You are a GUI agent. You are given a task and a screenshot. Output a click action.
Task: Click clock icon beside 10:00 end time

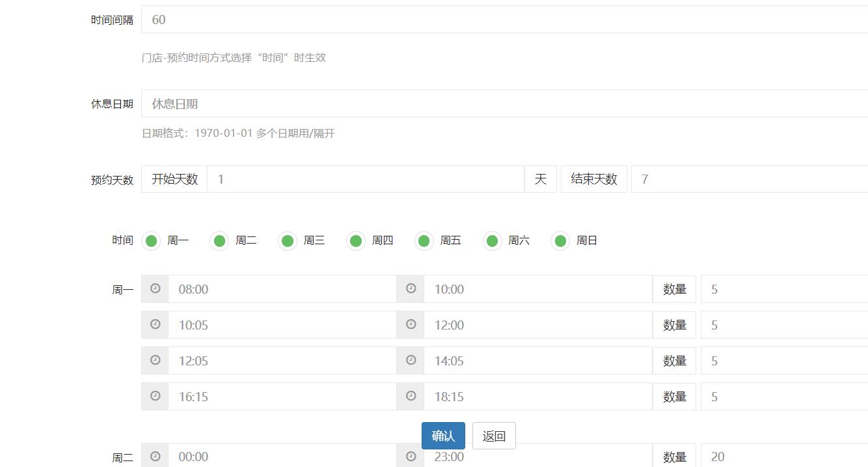tap(411, 289)
